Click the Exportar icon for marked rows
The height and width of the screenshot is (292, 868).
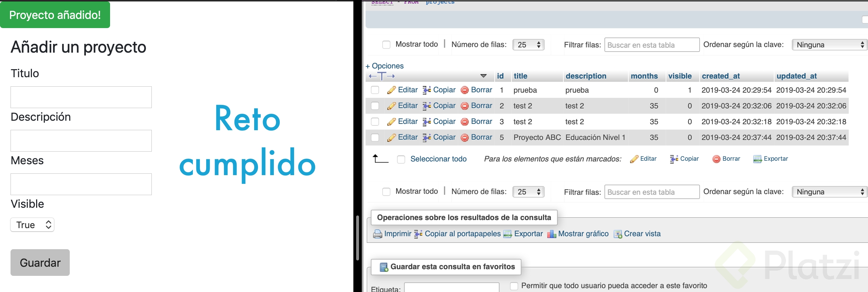point(758,159)
